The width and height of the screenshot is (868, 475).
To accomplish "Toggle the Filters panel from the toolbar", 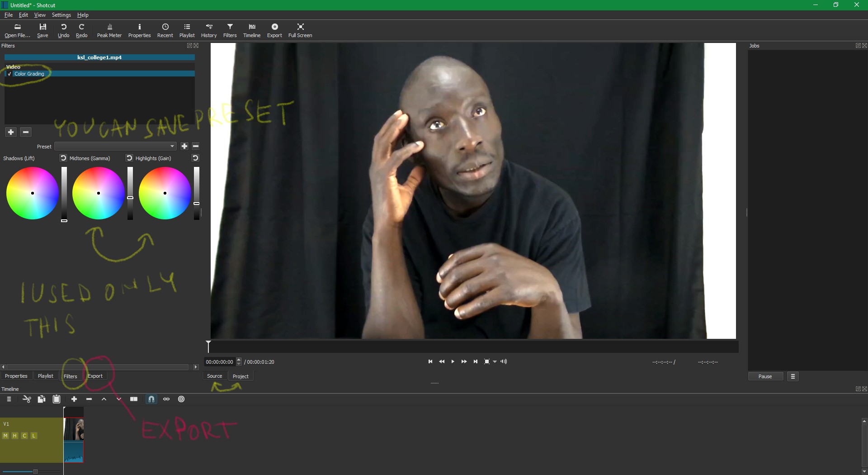I will click(x=230, y=30).
